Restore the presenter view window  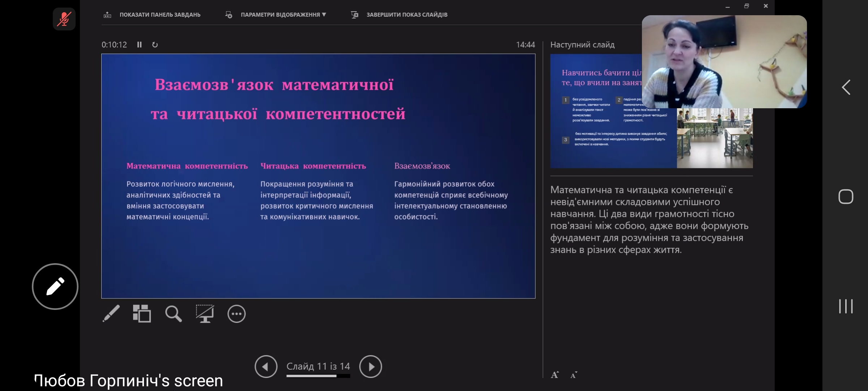(746, 6)
